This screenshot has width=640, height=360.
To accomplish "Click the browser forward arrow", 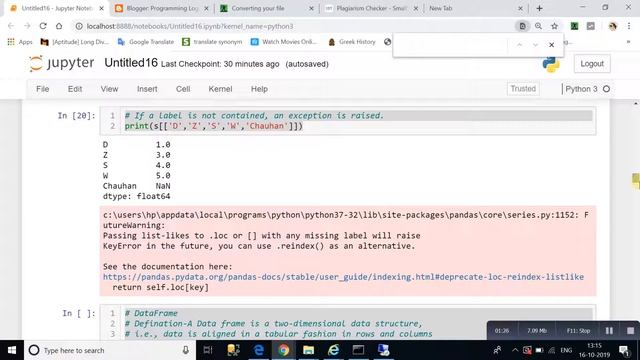I will (x=27, y=26).
